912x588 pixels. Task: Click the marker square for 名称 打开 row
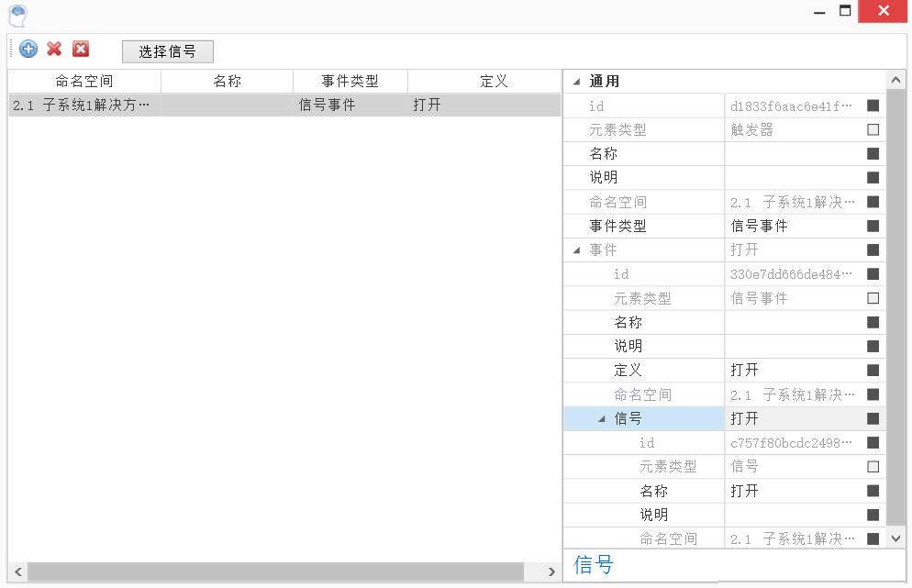tap(873, 491)
